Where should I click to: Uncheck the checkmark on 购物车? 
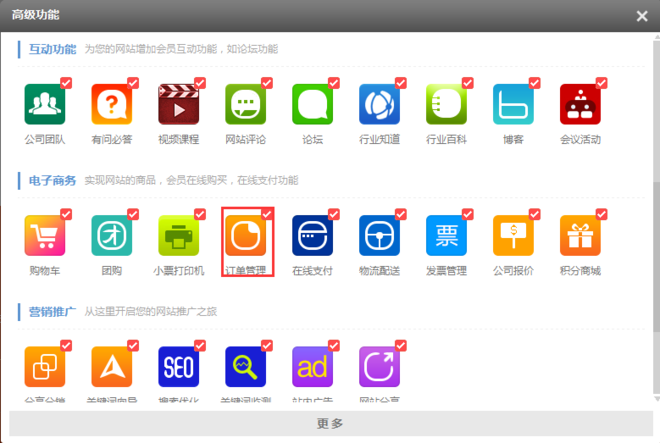click(66, 214)
